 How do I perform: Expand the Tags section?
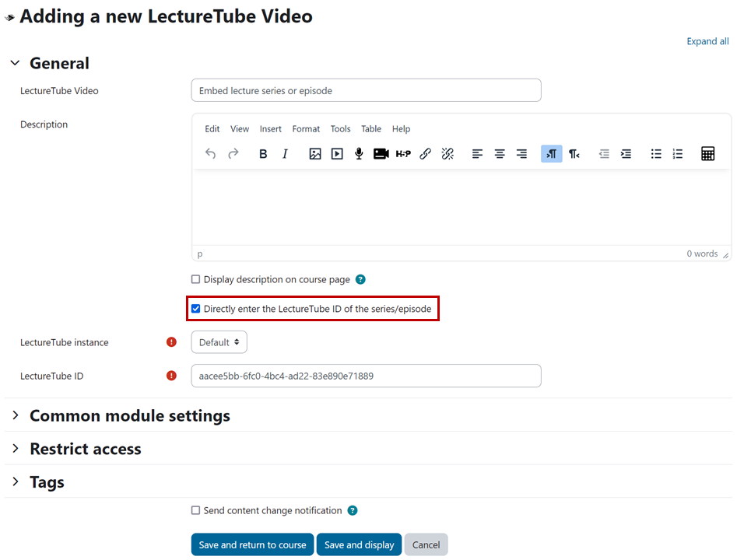click(x=16, y=481)
